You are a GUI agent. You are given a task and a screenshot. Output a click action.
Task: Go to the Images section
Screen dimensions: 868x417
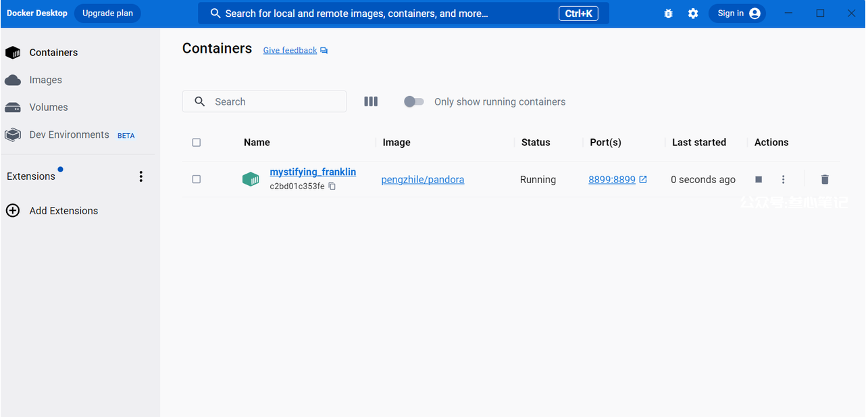45,80
